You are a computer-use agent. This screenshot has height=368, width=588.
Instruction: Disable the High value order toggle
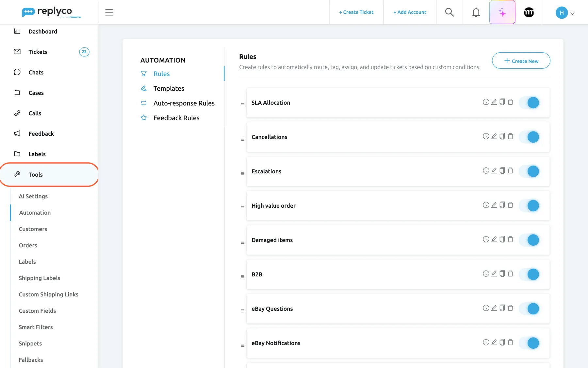tap(529, 206)
